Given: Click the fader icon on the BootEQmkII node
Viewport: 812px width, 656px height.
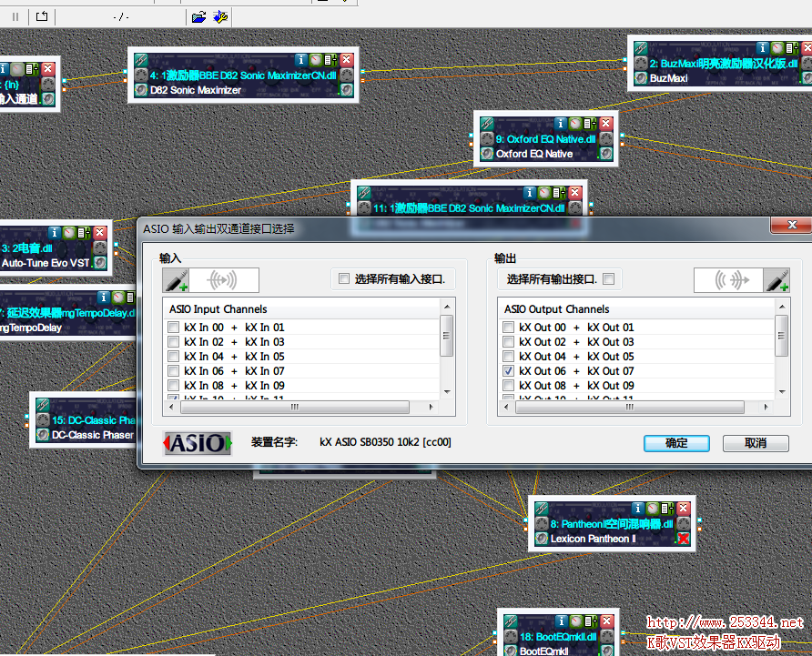Looking at the screenshot, I should point(591,621).
